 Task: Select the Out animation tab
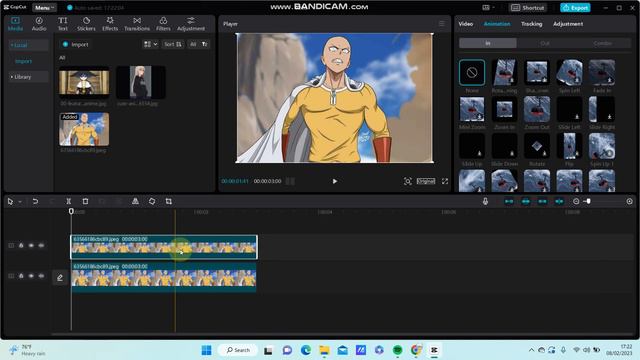[545, 43]
